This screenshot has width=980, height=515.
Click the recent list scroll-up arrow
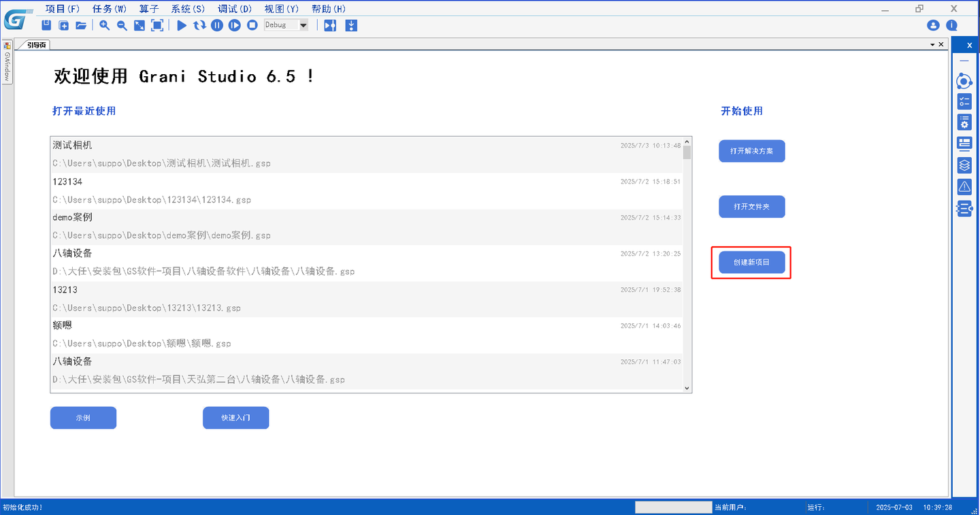687,141
